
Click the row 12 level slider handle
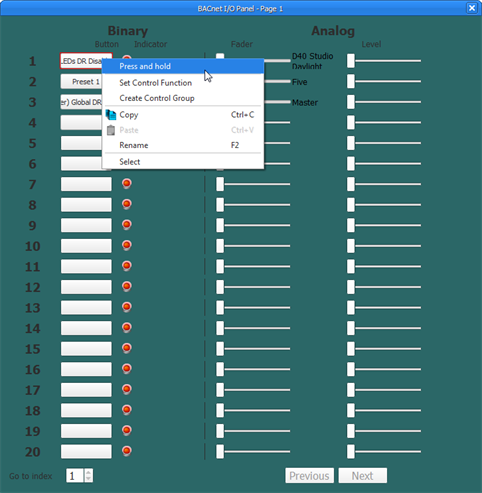pos(351,287)
